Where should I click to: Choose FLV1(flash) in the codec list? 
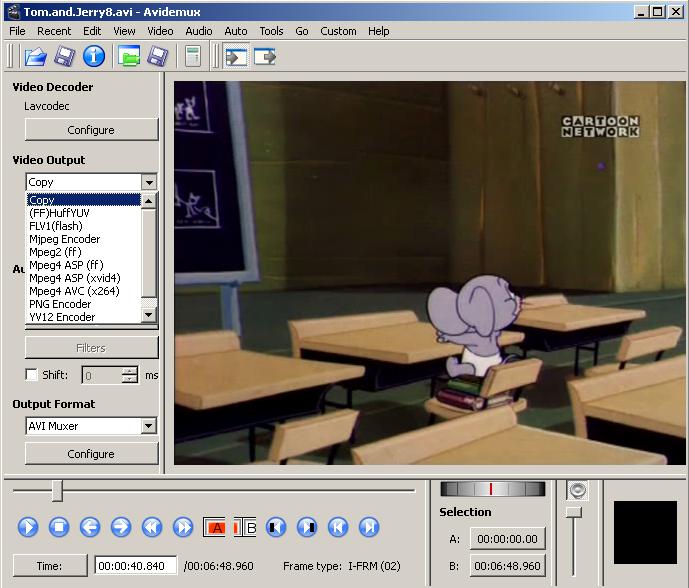[84, 226]
